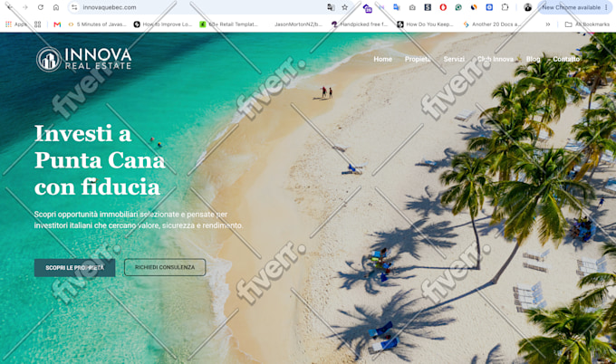Click the camera screenshot extension icon
This screenshot has height=364, width=616.
tap(412, 7)
